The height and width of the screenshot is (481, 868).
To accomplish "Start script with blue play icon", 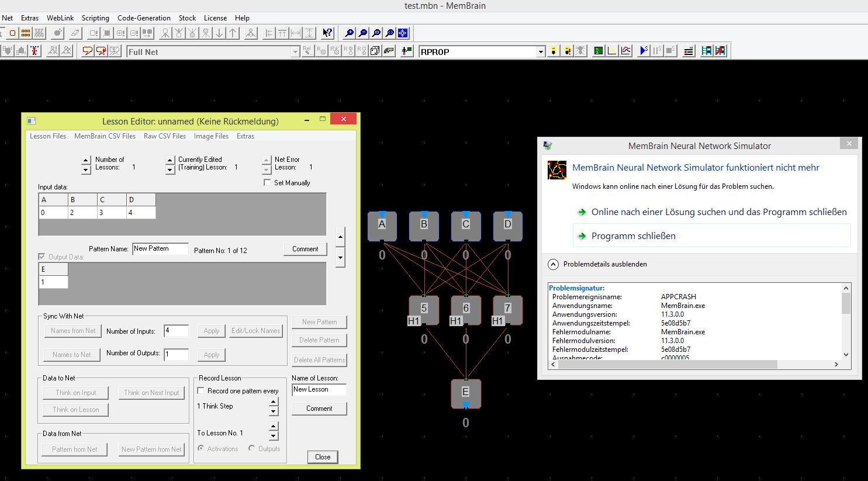I will click(x=644, y=51).
